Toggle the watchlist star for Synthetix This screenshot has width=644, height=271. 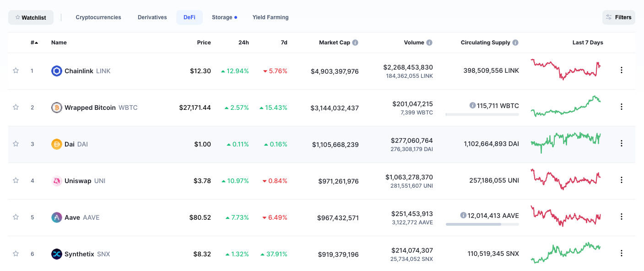tap(16, 254)
